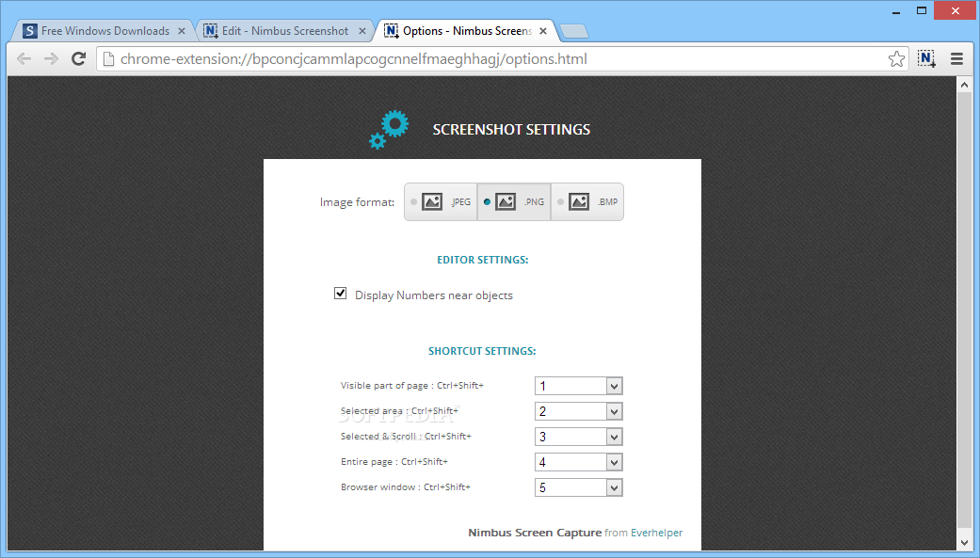Viewport: 980px width, 558px height.
Task: Toggle Display Numbers near objects checkbox
Action: pyautogui.click(x=340, y=293)
